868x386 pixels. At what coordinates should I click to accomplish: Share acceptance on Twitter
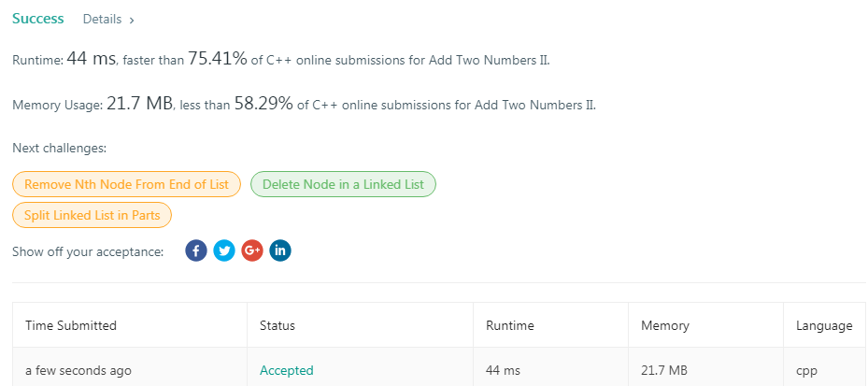[224, 250]
